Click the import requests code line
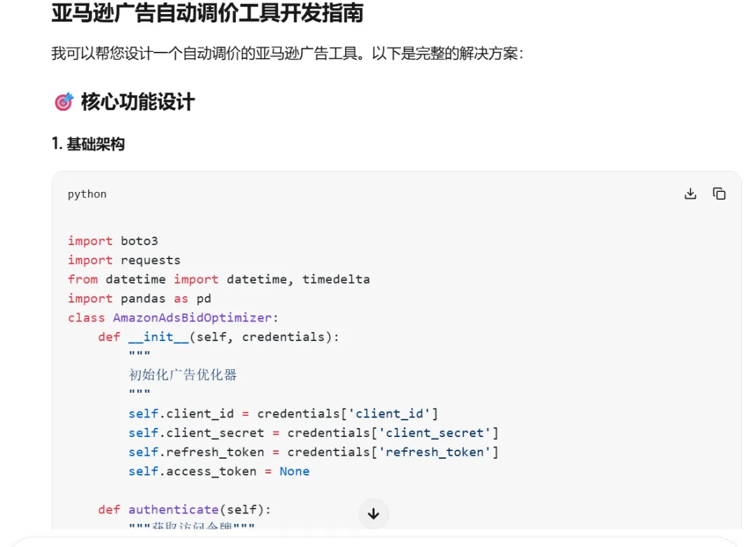This screenshot has width=756, height=547. pyautogui.click(x=124, y=260)
